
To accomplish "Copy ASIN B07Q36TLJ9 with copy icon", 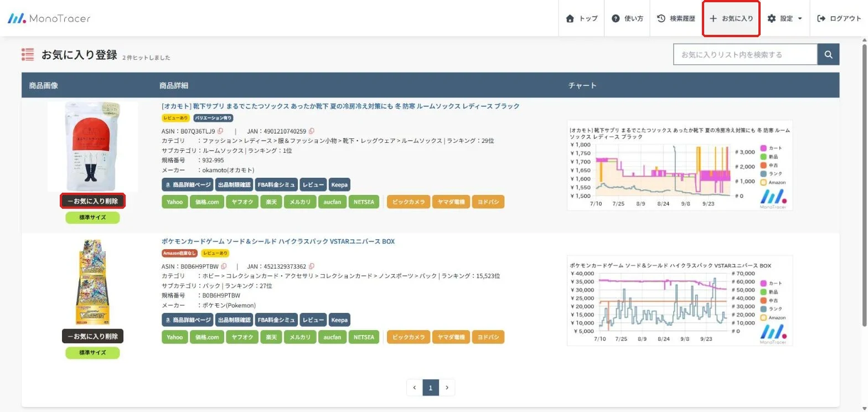I will pyautogui.click(x=220, y=131).
